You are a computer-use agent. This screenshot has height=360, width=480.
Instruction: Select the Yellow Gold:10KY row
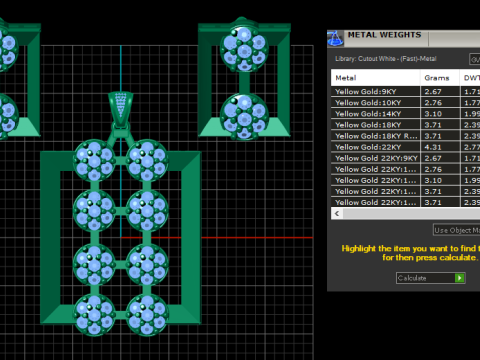[x=405, y=103]
